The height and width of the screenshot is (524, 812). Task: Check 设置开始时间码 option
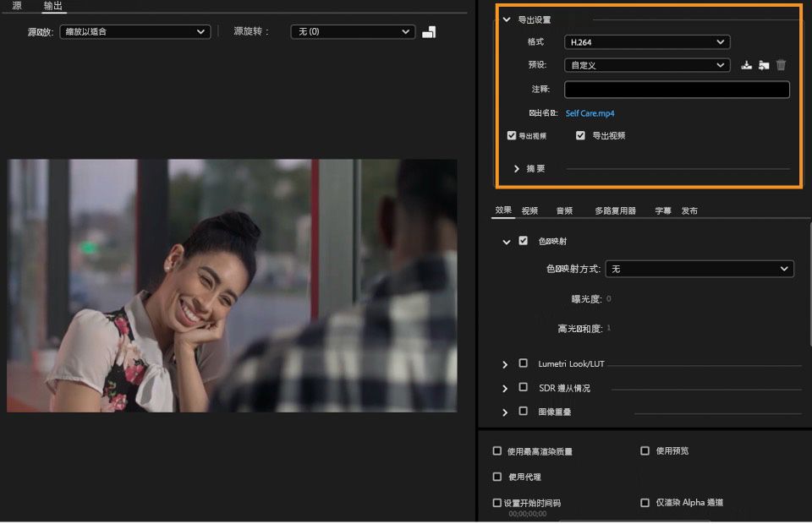click(x=497, y=503)
